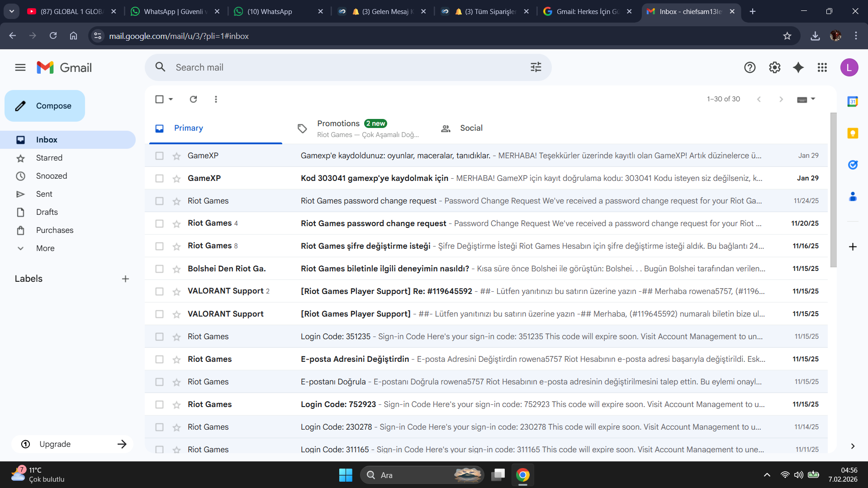The image size is (868, 488).
Task: Go to next page of messages
Action: (x=781, y=99)
